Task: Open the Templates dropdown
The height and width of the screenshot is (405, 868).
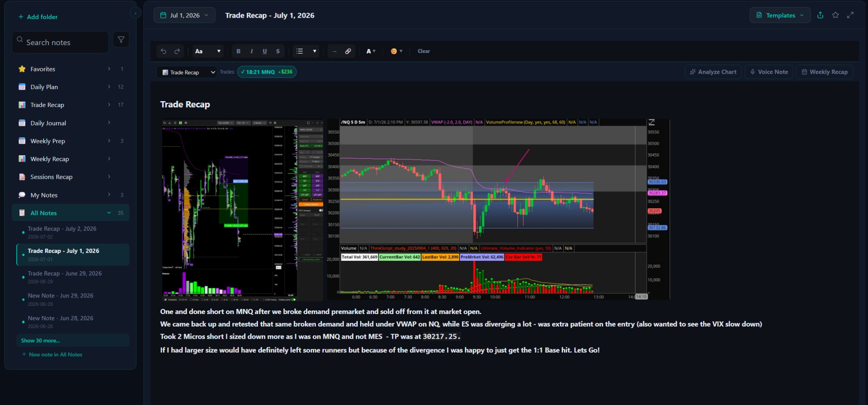Action: coord(780,15)
